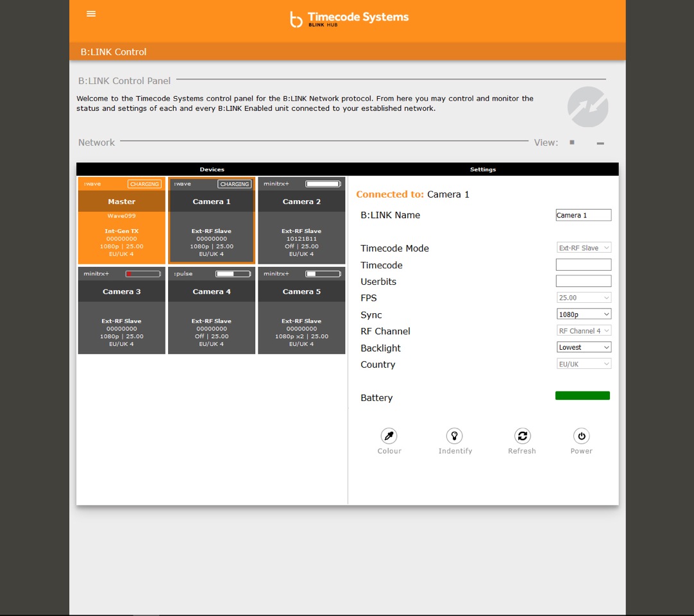Click the Power label

[582, 451]
